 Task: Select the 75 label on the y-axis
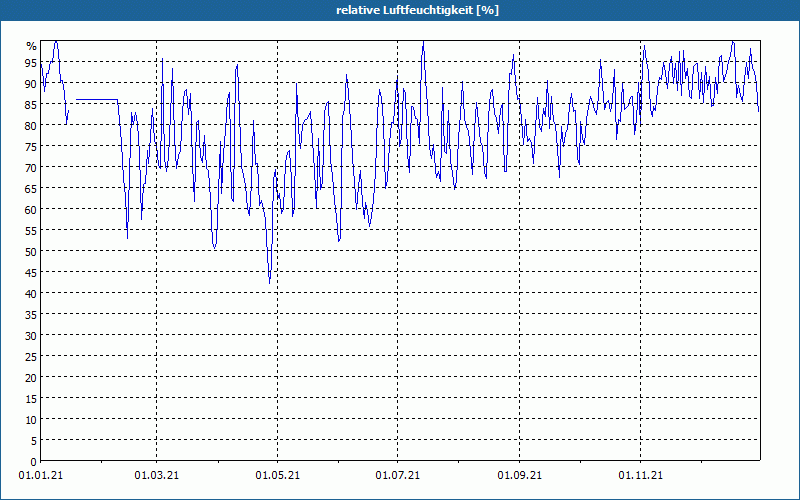[x=30, y=146]
